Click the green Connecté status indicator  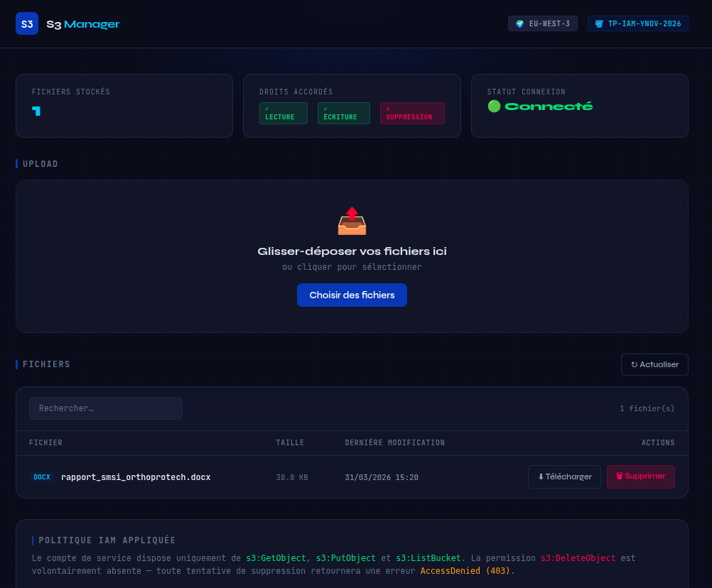coord(494,106)
